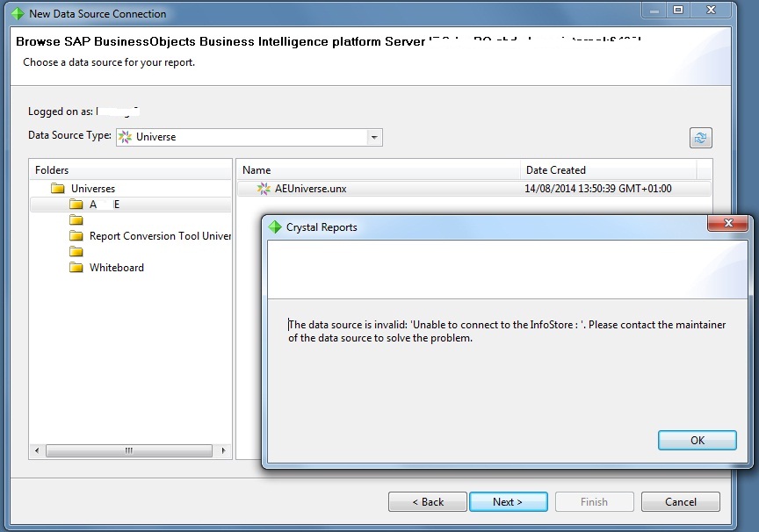Click the unnamed folder below the A E folder
Viewport: 759px width, 532px height.
(x=76, y=220)
